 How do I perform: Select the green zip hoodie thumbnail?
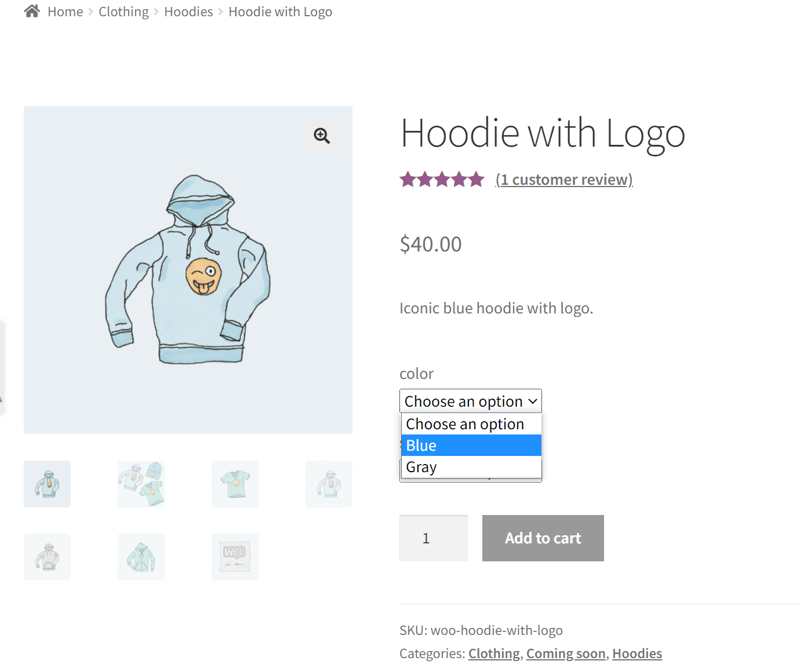[x=141, y=557]
